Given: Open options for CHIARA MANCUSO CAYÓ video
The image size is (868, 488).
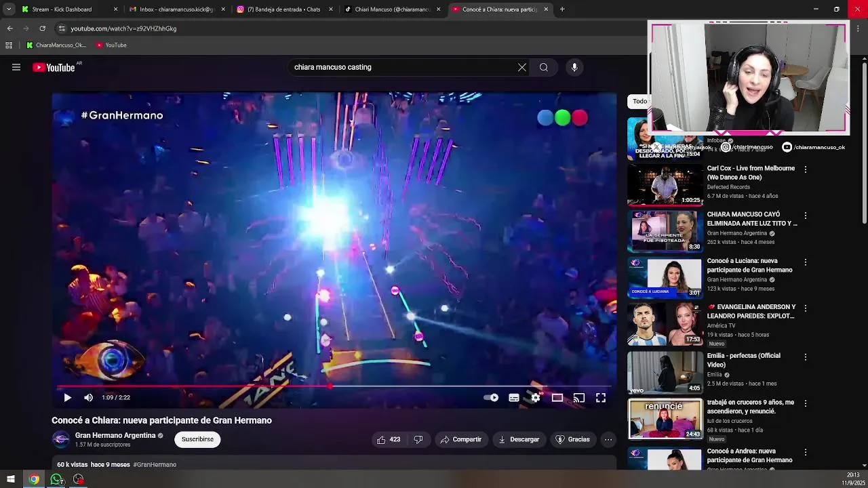Looking at the screenshot, I should 806,216.
